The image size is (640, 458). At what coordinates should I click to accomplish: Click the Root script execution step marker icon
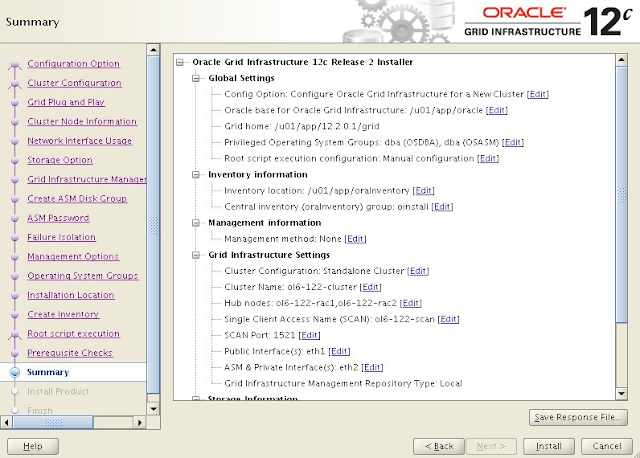pos(15,334)
